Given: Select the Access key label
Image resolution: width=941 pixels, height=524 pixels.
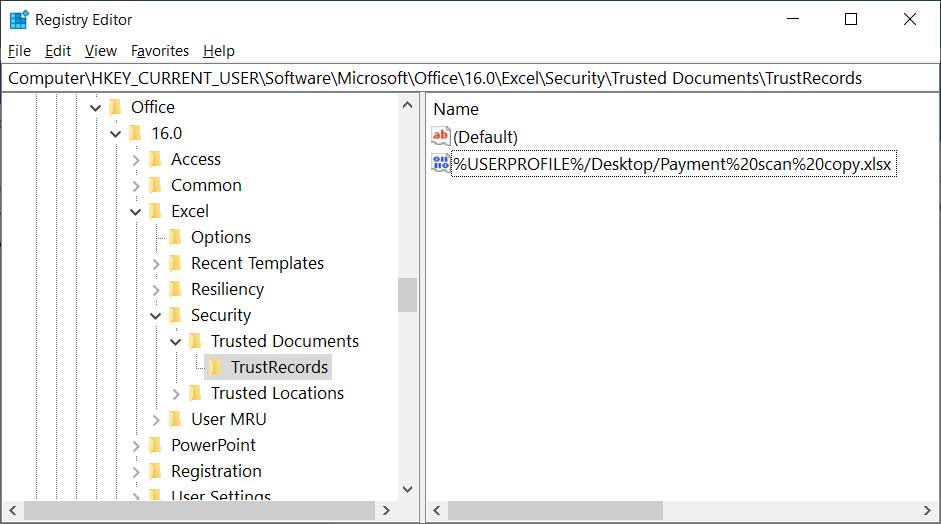Looking at the screenshot, I should coord(196,159).
